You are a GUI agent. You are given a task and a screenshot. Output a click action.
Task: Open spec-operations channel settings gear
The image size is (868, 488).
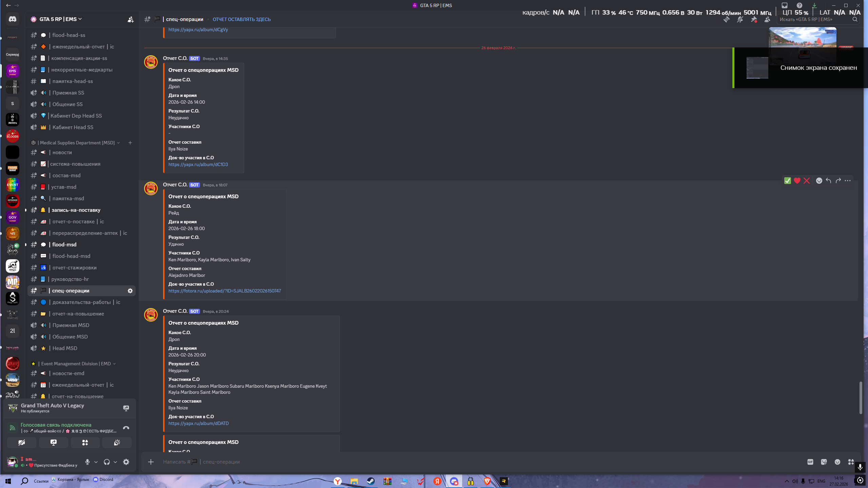[130, 291]
